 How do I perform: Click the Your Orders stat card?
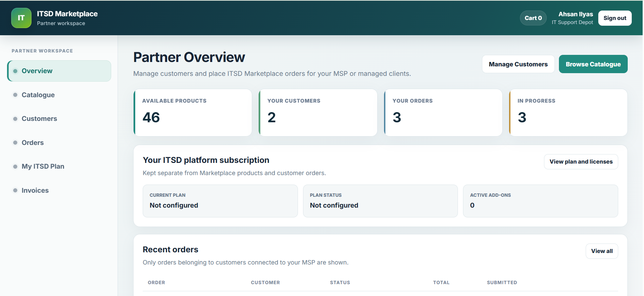(x=443, y=112)
